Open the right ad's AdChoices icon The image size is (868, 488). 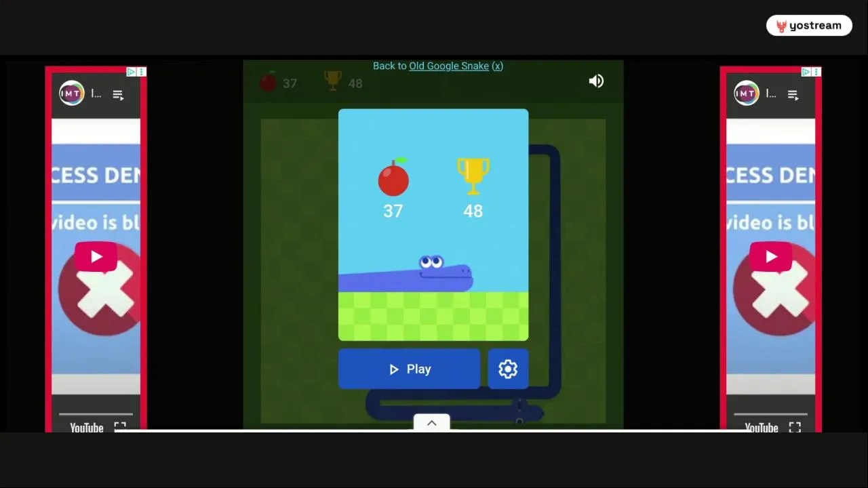point(806,72)
